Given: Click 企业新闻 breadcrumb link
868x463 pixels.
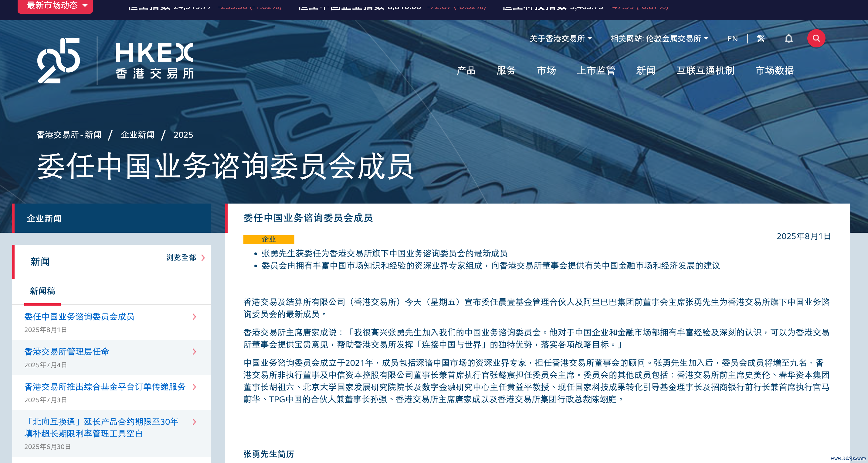Looking at the screenshot, I should click(137, 135).
